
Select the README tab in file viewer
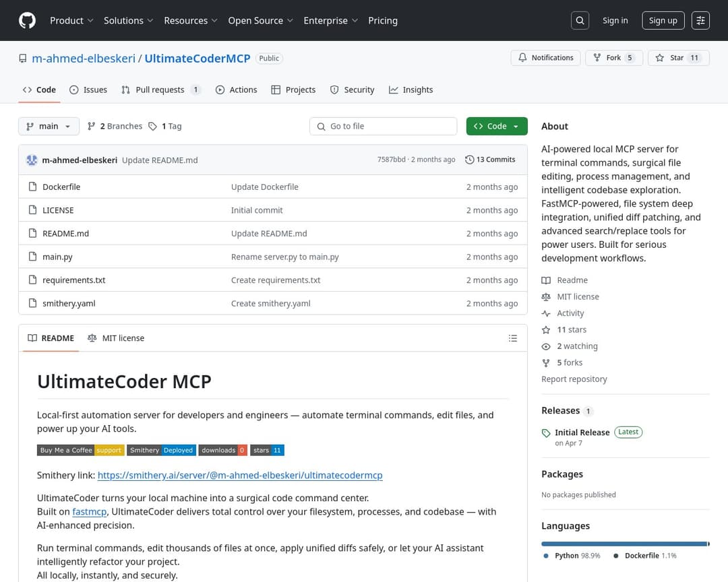[51, 338]
